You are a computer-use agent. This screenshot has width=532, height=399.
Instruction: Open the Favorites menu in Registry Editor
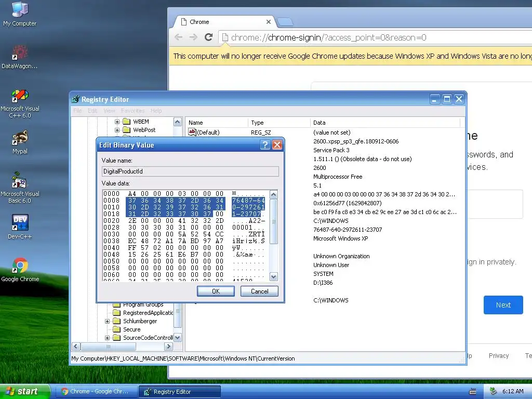point(132,111)
